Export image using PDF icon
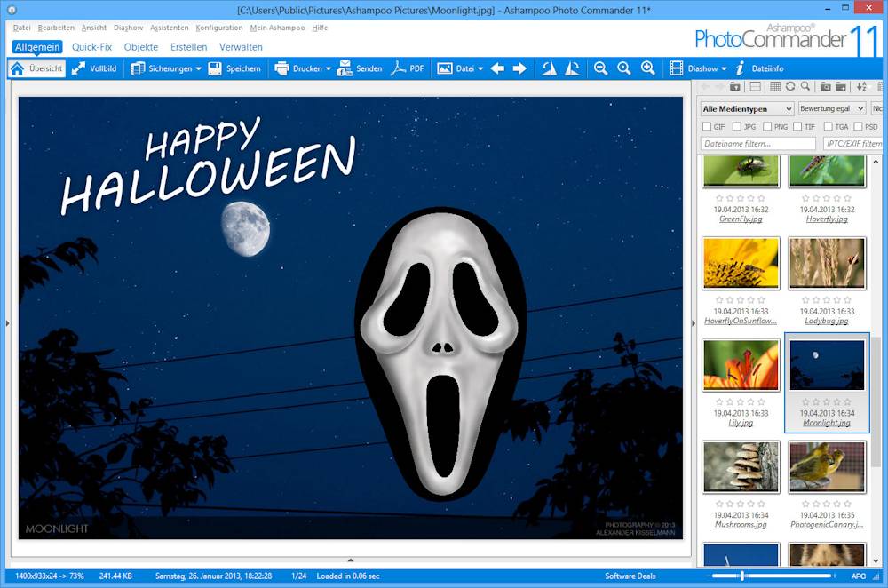 point(399,68)
